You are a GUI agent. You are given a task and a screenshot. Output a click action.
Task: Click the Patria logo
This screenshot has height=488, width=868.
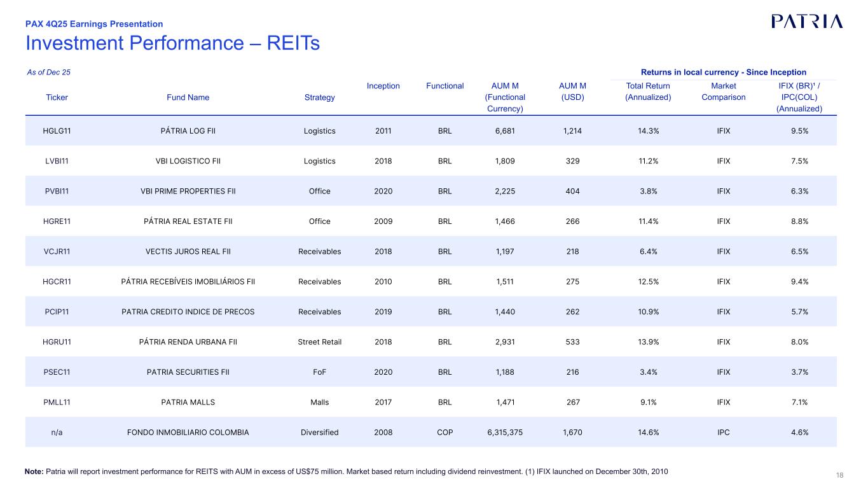(x=807, y=22)
